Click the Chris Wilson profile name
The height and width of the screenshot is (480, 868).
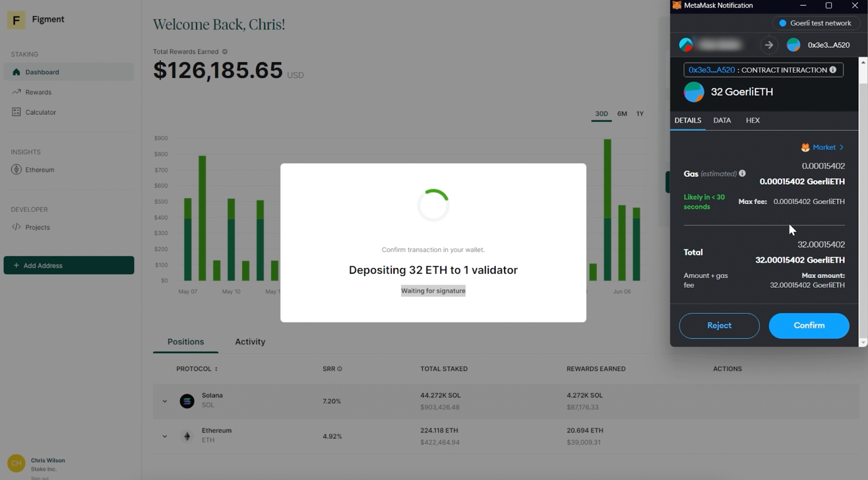click(x=48, y=460)
